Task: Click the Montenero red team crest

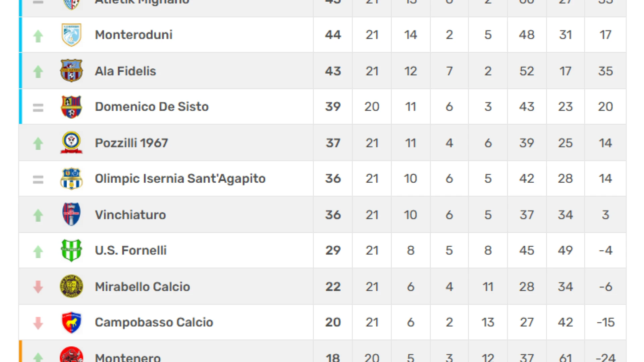Action: 71,355
